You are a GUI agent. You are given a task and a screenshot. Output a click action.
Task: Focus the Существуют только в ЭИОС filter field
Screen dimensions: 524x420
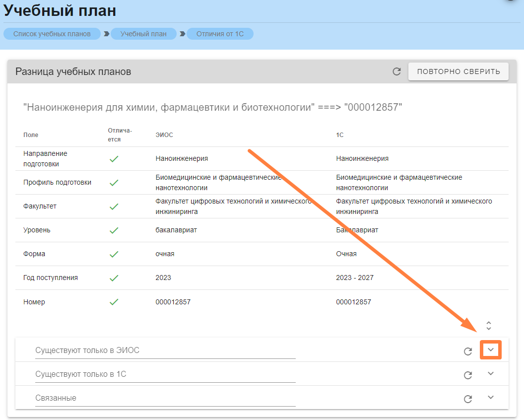[165, 350]
